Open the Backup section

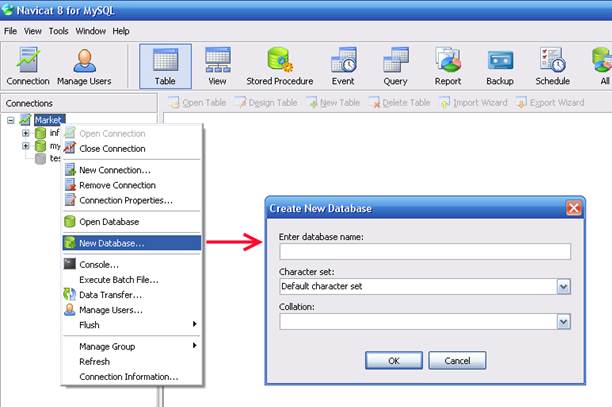click(x=500, y=66)
